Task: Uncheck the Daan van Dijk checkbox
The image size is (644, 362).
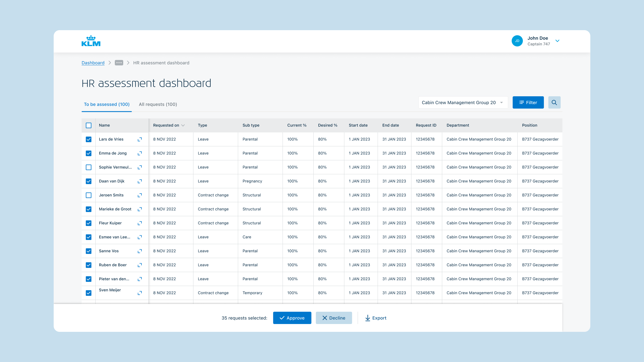Action: pos(89,181)
